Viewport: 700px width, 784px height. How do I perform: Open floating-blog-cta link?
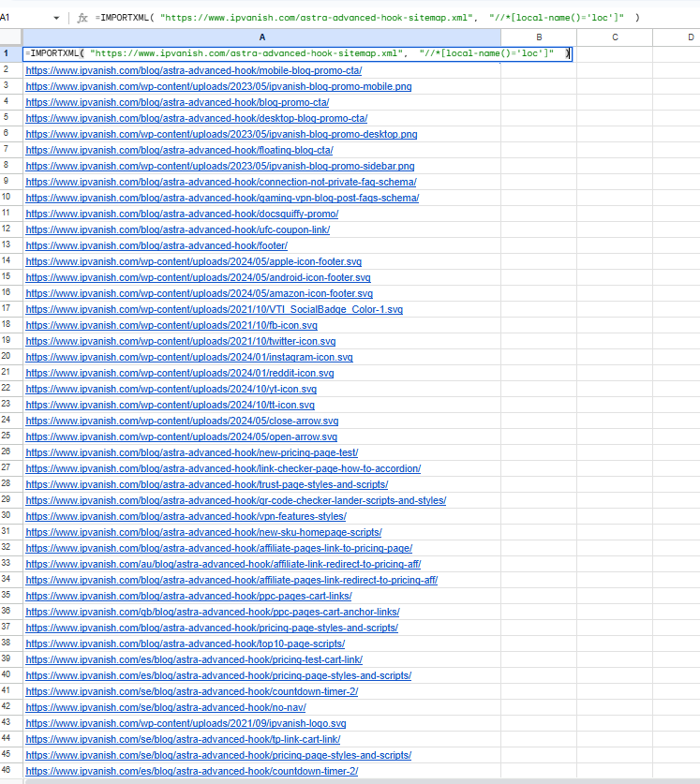pos(179,150)
